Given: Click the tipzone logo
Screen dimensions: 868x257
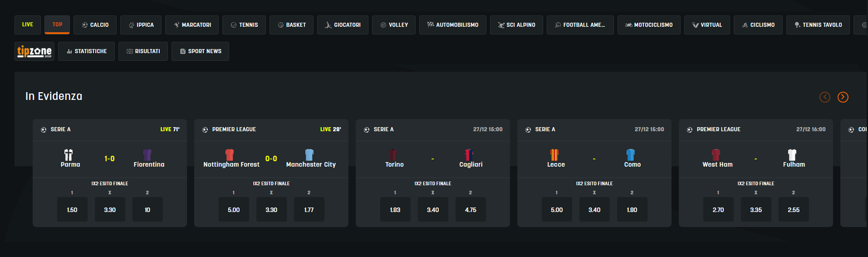Looking at the screenshot, I should 34,51.
